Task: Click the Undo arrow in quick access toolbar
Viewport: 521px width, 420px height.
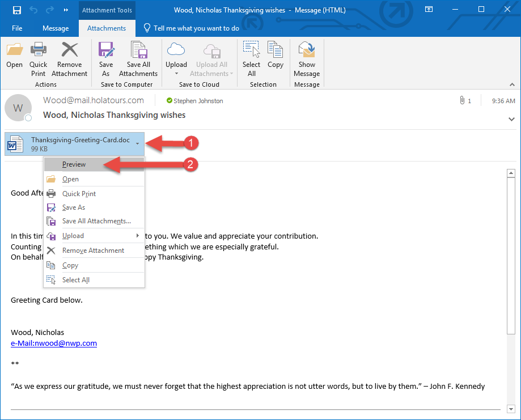Action: (33, 10)
